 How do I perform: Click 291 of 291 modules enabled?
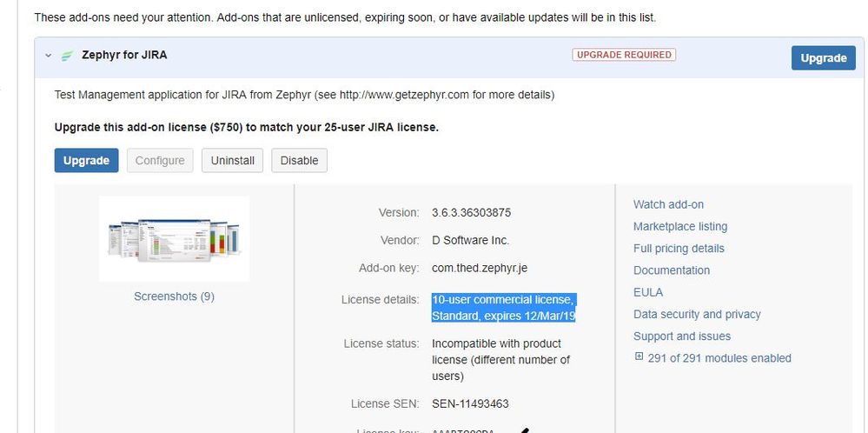click(x=719, y=358)
